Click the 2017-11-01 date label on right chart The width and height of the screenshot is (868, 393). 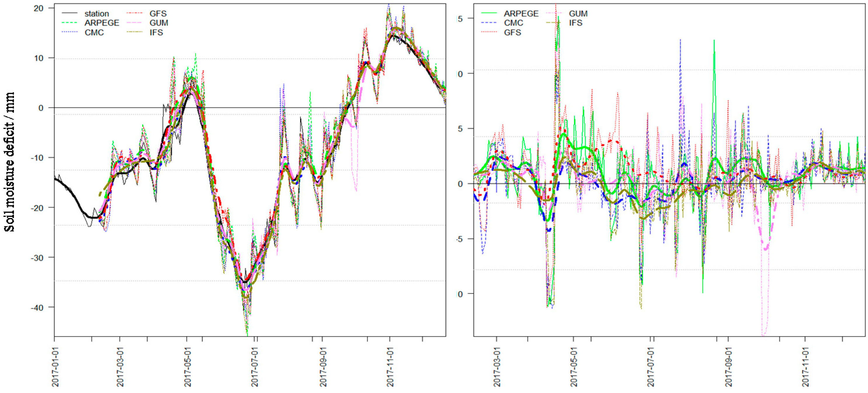tap(805, 368)
